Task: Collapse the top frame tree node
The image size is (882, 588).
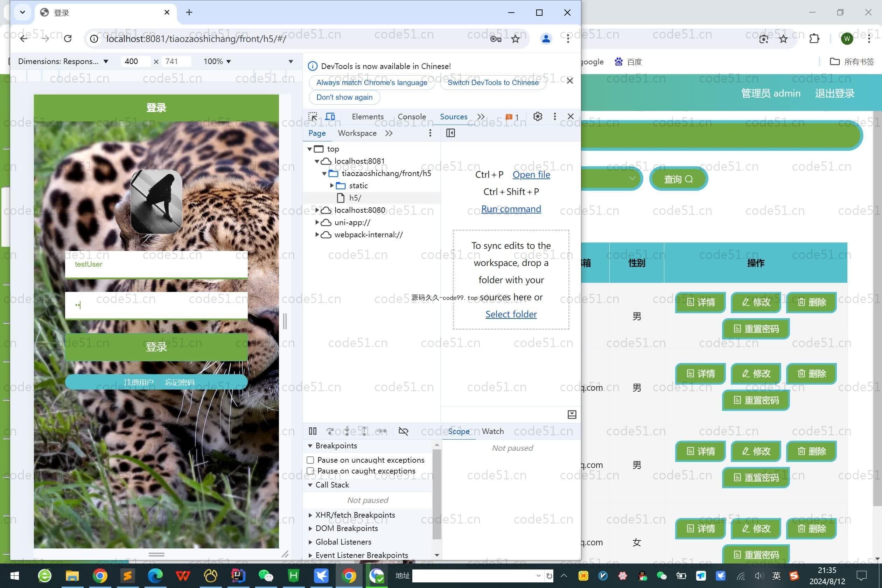Action: tap(309, 149)
